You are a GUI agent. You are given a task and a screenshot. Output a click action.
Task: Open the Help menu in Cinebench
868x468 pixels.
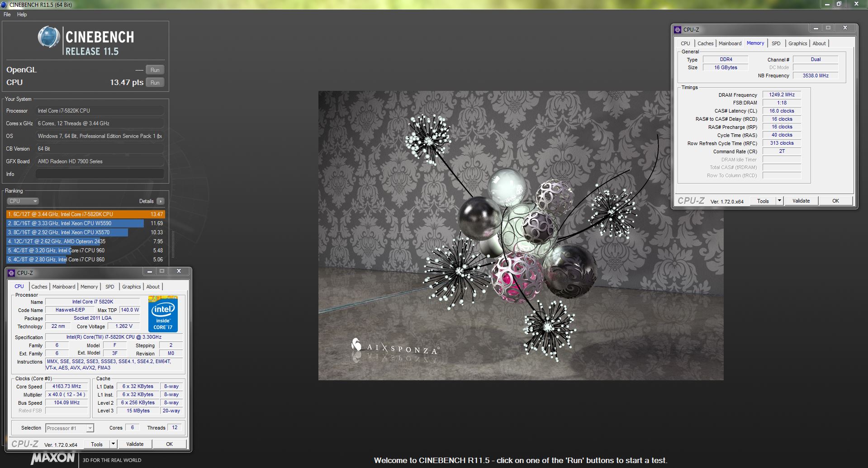click(x=22, y=14)
